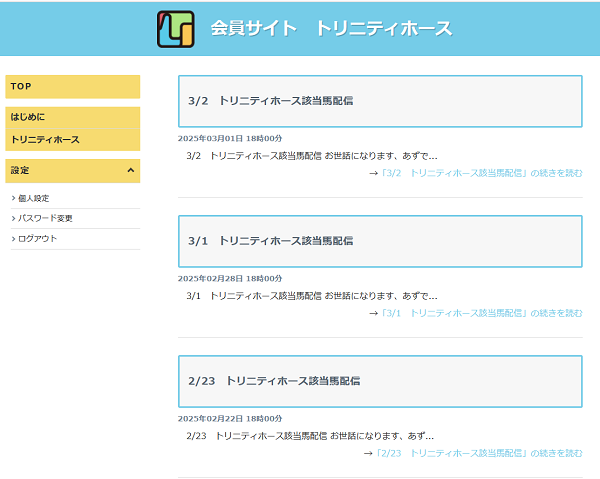Open トリニティホース in the sidebar menu
The image size is (600, 479).
pyautogui.click(x=72, y=139)
